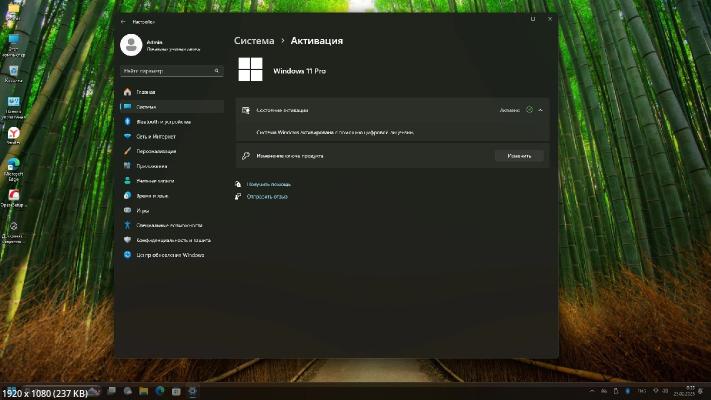Open the Главная section in sidebar
The width and height of the screenshot is (711, 400).
(172, 92)
